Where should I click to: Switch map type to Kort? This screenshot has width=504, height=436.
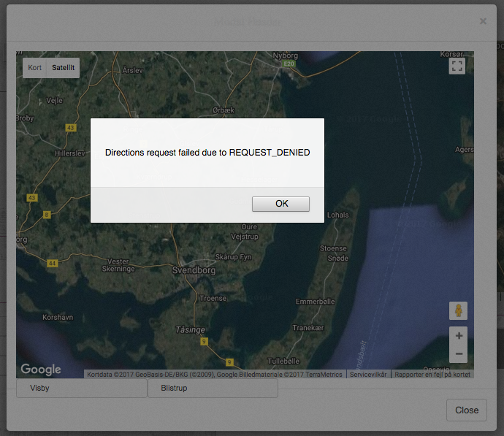tap(34, 68)
